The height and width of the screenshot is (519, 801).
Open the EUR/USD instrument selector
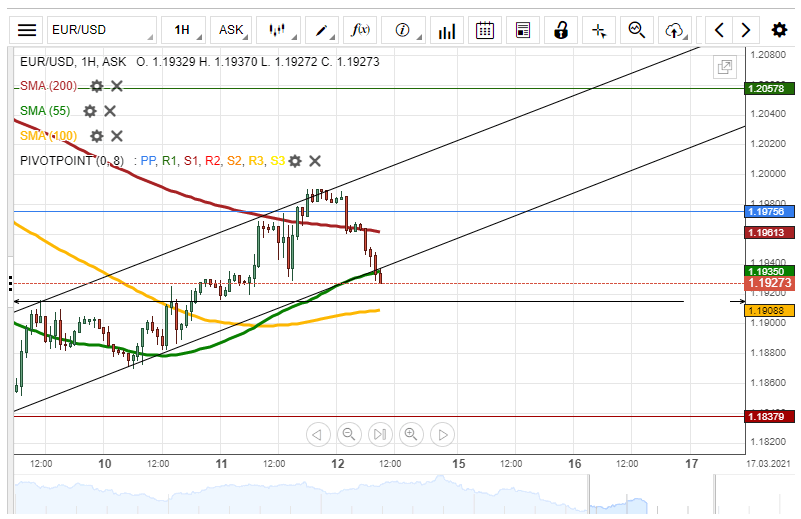coord(102,30)
